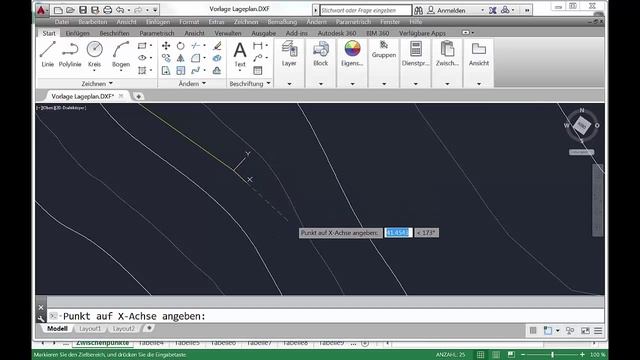Click the Rotate tool in Ändern panel
The height and width of the screenshot is (360, 640).
coord(180,46)
